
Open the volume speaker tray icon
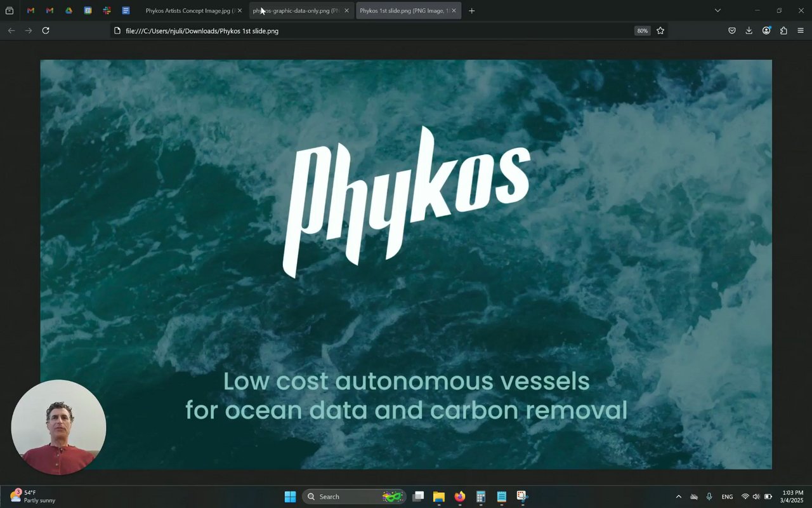coord(756,497)
